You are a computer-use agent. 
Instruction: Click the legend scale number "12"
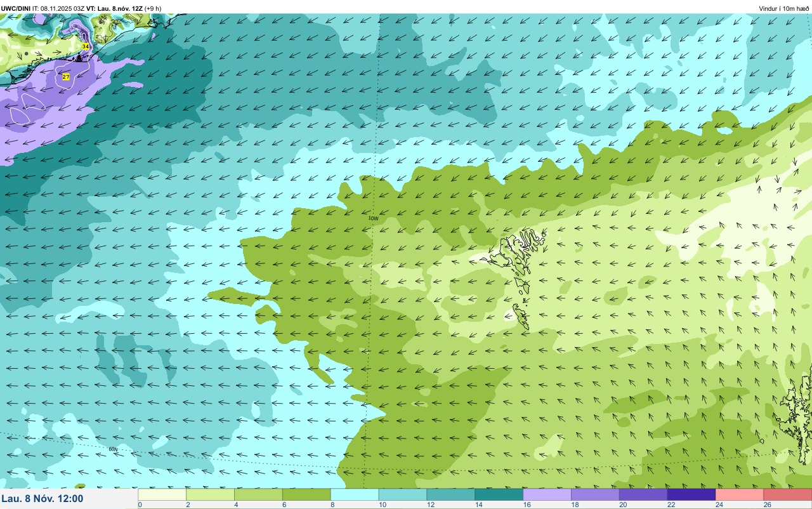coord(429,505)
